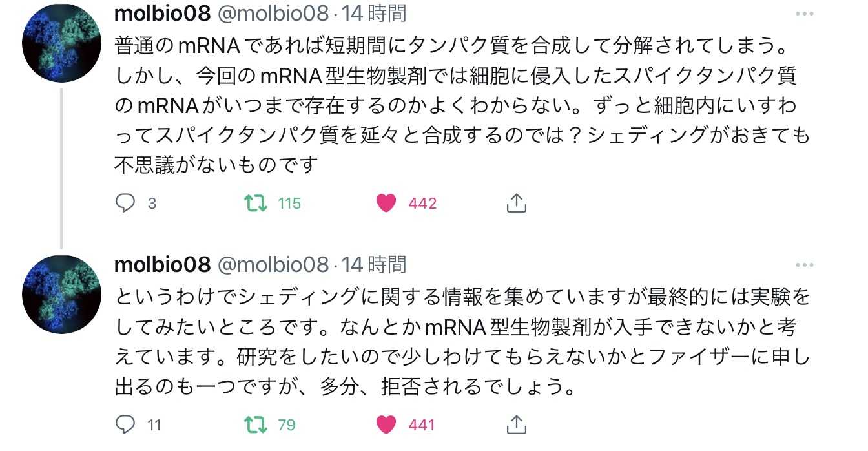Open the @molbio08 handle on second tweet
Image resolution: width=868 pixels, height=451 pixels.
click(273, 264)
